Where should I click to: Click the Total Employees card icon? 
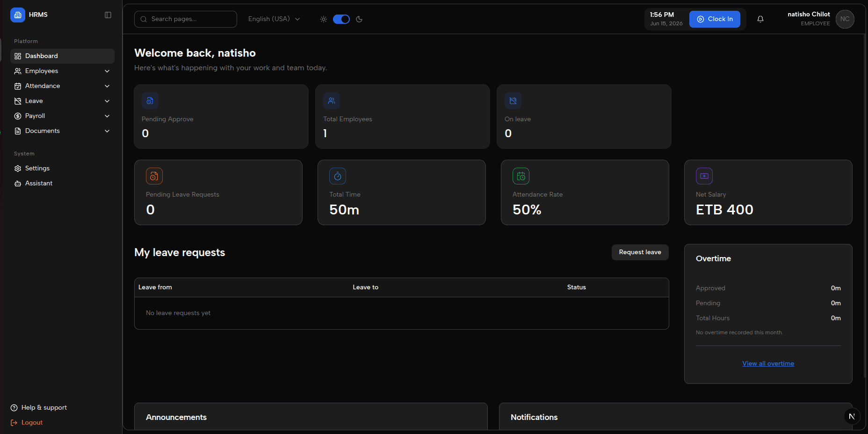(332, 101)
